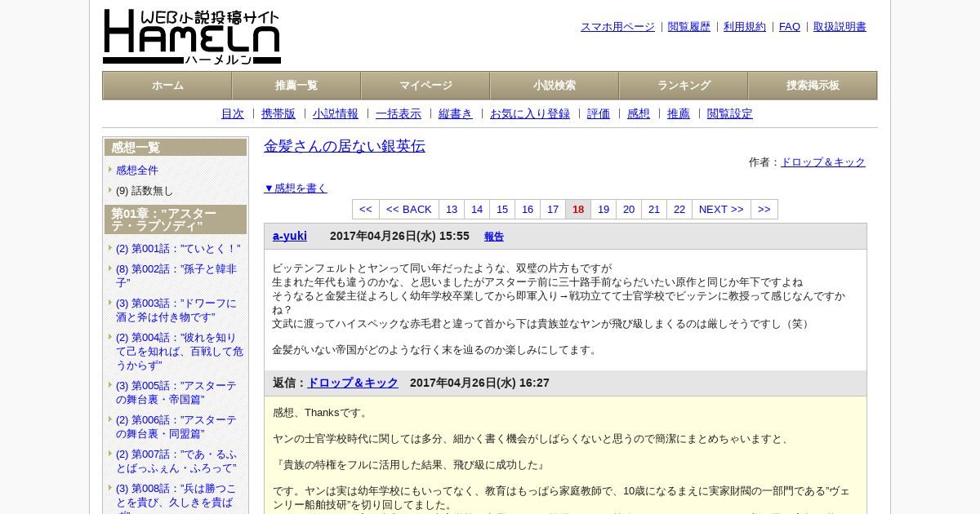Open the 捜索掲示板 navigation tab
The width and height of the screenshot is (980, 514).
point(813,86)
